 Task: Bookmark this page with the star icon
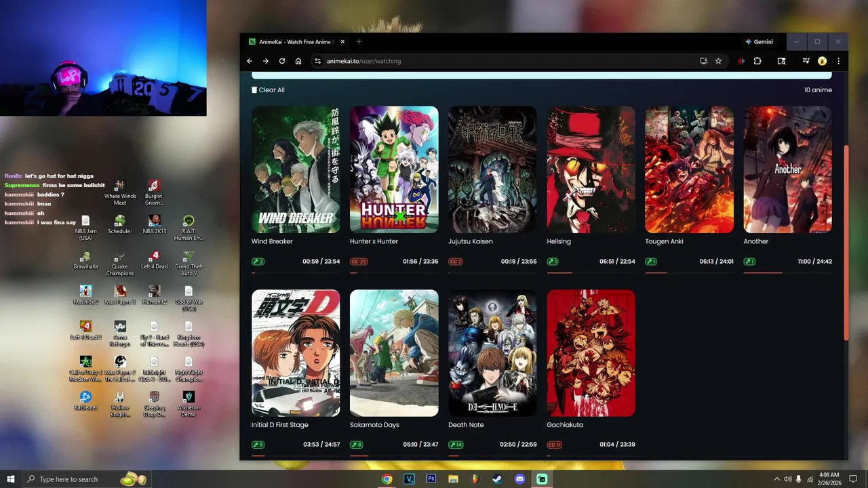[718, 61]
